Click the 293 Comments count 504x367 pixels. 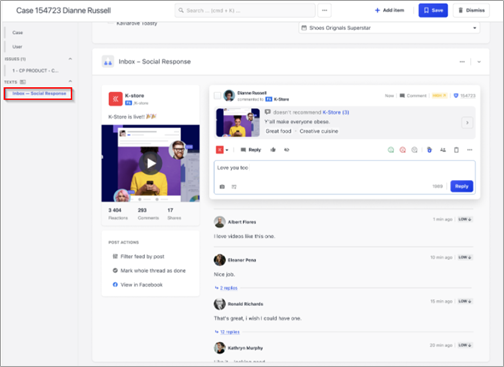[x=148, y=214]
